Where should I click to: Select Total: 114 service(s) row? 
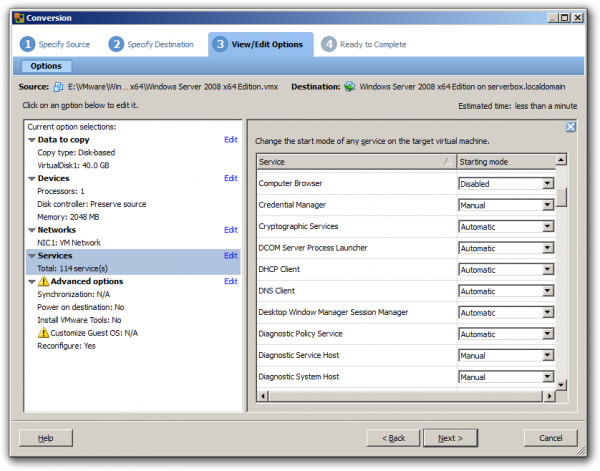click(72, 269)
